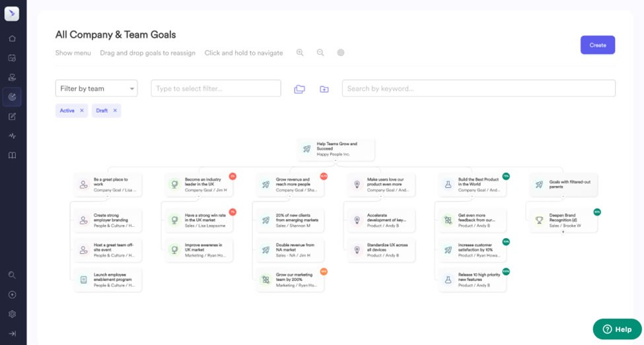Click the icon on Get even more feedback card
The image size is (644, 345).
(x=448, y=220)
